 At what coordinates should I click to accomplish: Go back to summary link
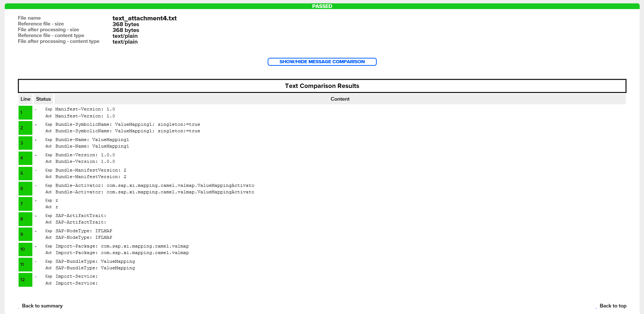[x=42, y=306]
